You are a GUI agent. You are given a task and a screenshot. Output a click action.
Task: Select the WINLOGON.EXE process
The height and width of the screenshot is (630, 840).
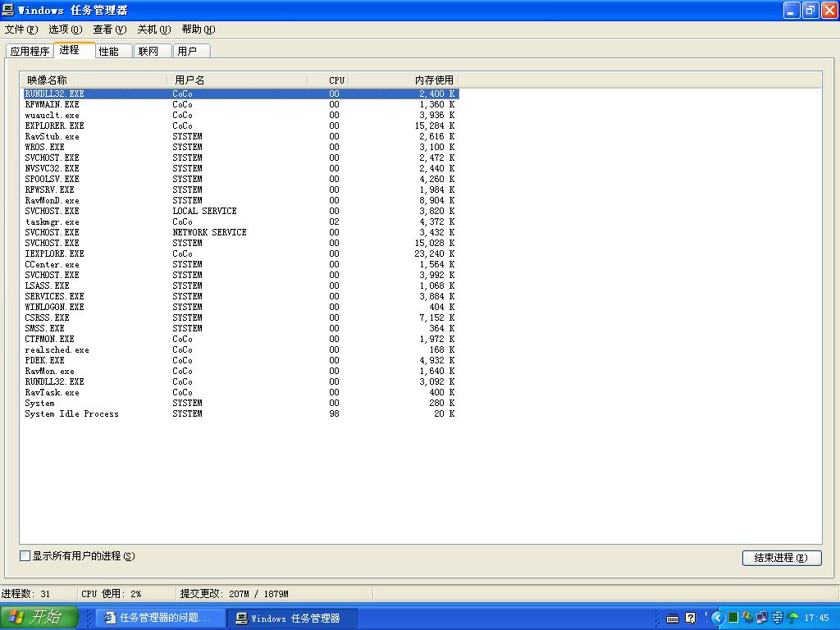pos(240,307)
